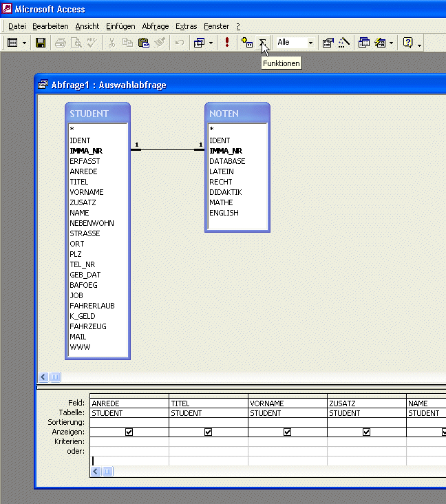
Task: Open the ? help menu
Action: point(238,26)
